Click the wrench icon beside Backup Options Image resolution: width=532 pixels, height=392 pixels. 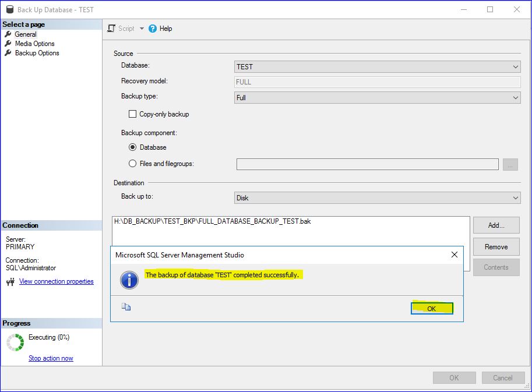coord(8,53)
